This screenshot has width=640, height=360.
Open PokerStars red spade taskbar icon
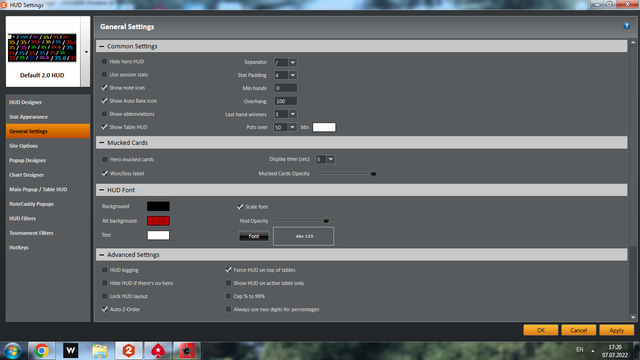point(158,351)
